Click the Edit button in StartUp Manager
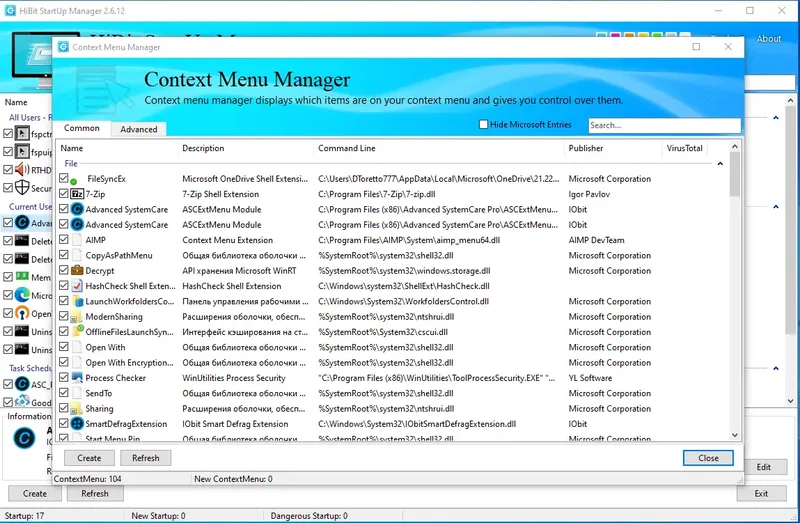 coord(763,467)
